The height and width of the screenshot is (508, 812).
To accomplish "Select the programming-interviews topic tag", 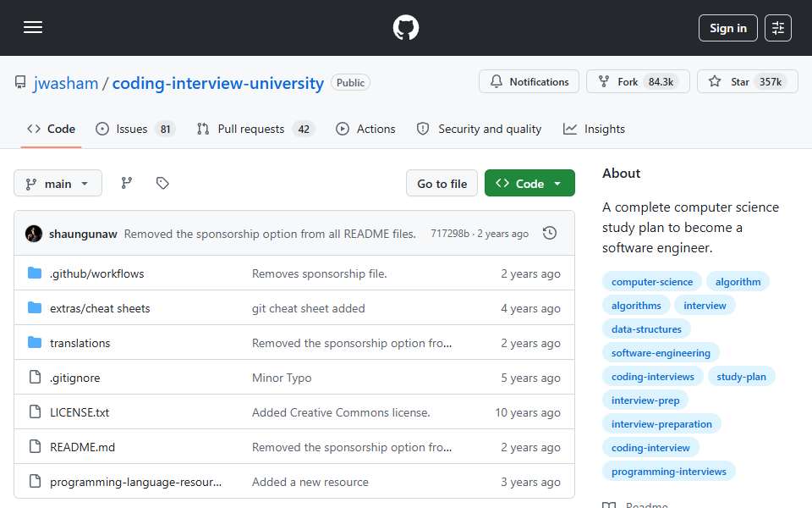I will pyautogui.click(x=668, y=472).
